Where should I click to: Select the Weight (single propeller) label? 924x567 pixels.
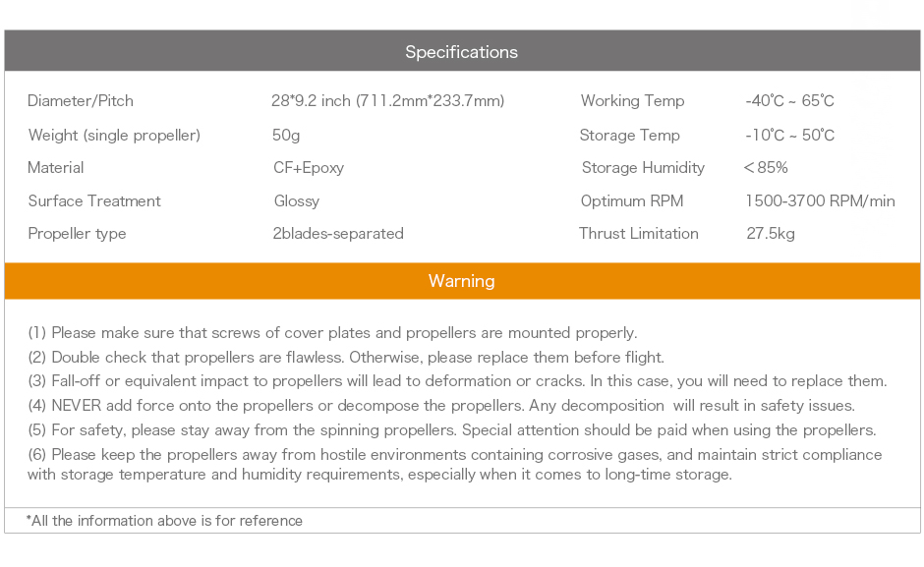(114, 135)
